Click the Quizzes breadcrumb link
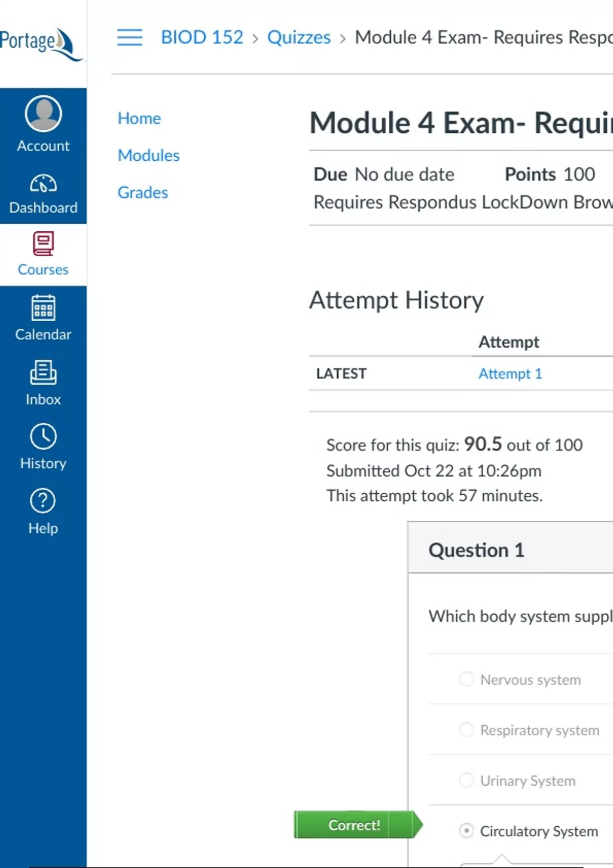 [x=299, y=38]
